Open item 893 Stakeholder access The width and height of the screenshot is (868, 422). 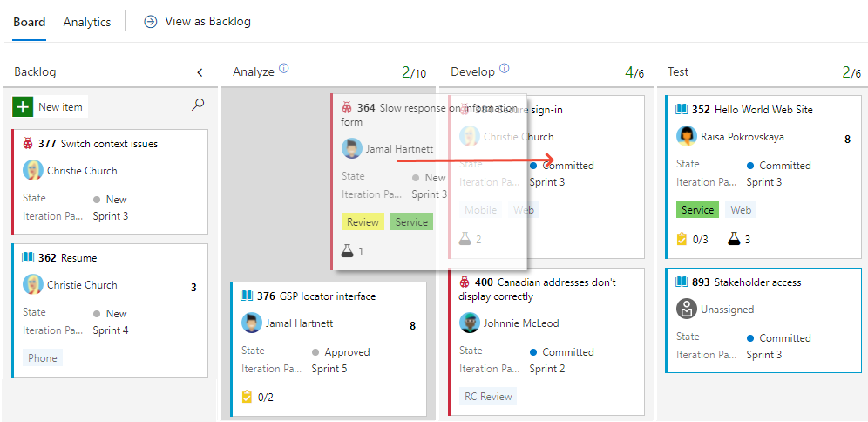click(758, 282)
